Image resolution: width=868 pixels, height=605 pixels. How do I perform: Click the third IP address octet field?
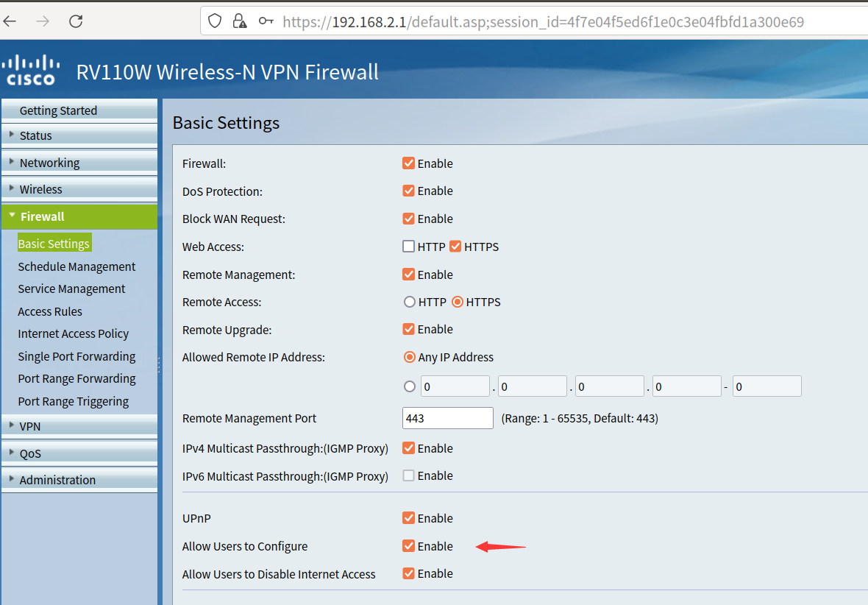[x=610, y=386]
